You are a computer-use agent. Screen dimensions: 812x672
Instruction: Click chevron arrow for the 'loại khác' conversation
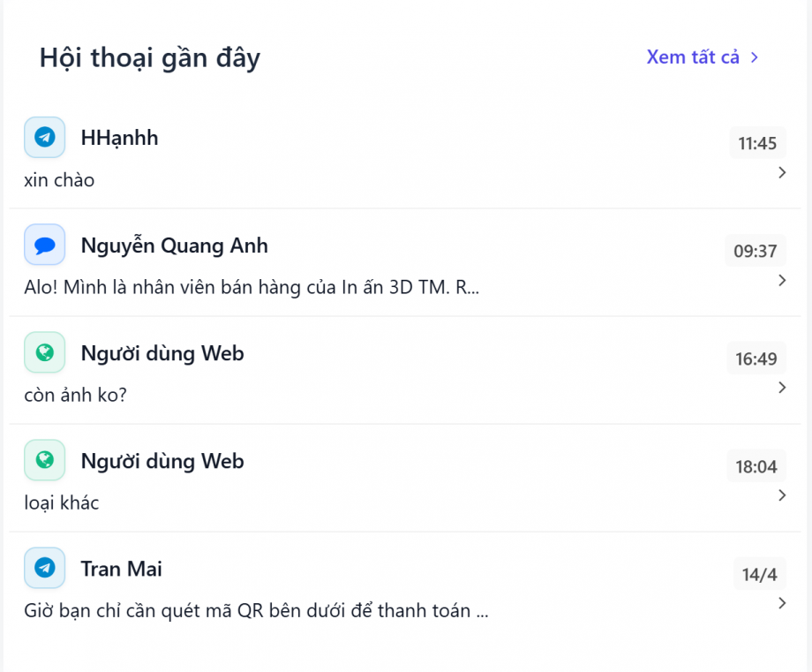782,496
